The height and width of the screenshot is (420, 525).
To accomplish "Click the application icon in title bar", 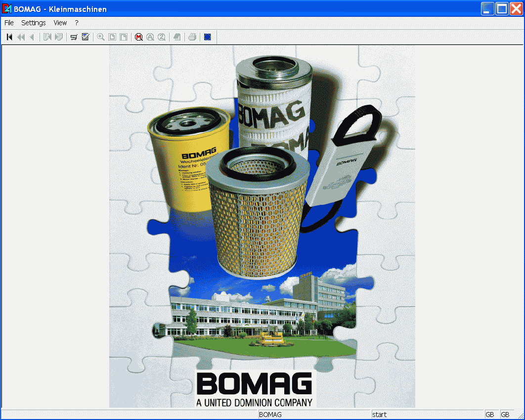I will 7,9.
